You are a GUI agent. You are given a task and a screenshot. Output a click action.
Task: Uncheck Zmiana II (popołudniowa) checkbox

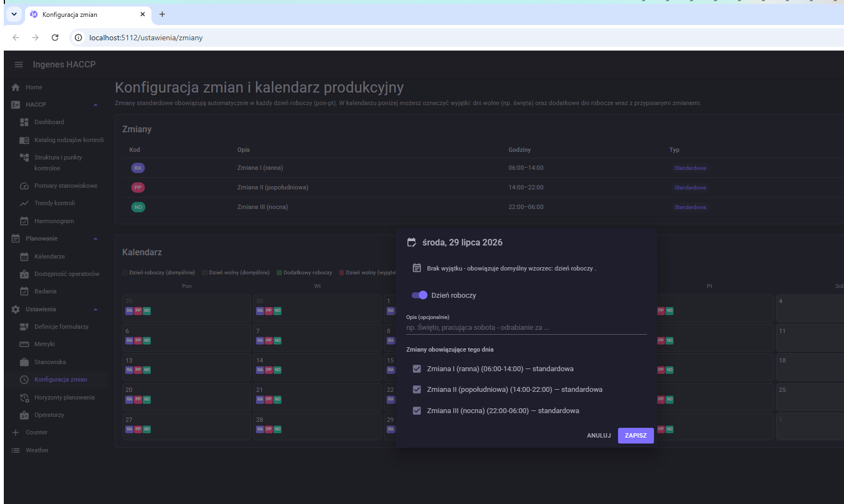[417, 389]
